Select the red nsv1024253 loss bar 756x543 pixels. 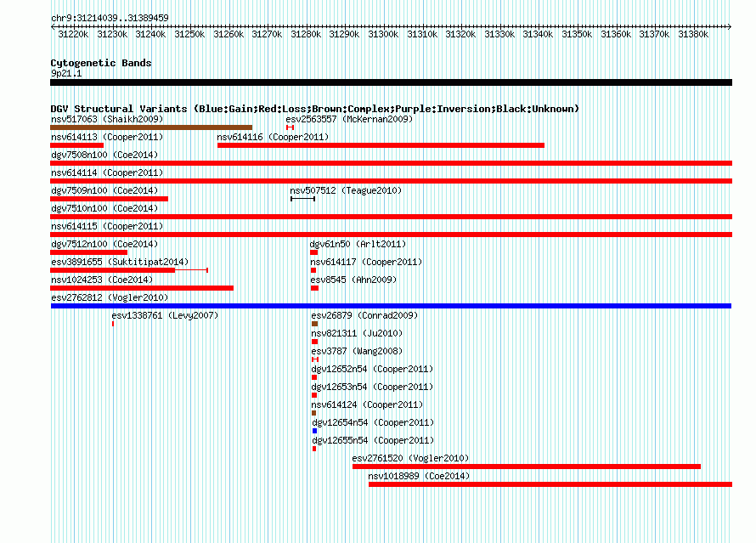[x=142, y=288]
